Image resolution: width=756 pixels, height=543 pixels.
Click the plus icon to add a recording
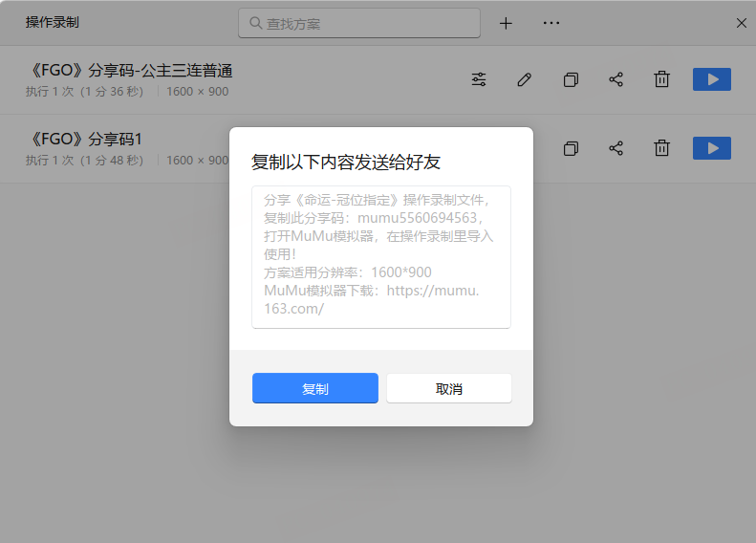pyautogui.click(x=507, y=23)
